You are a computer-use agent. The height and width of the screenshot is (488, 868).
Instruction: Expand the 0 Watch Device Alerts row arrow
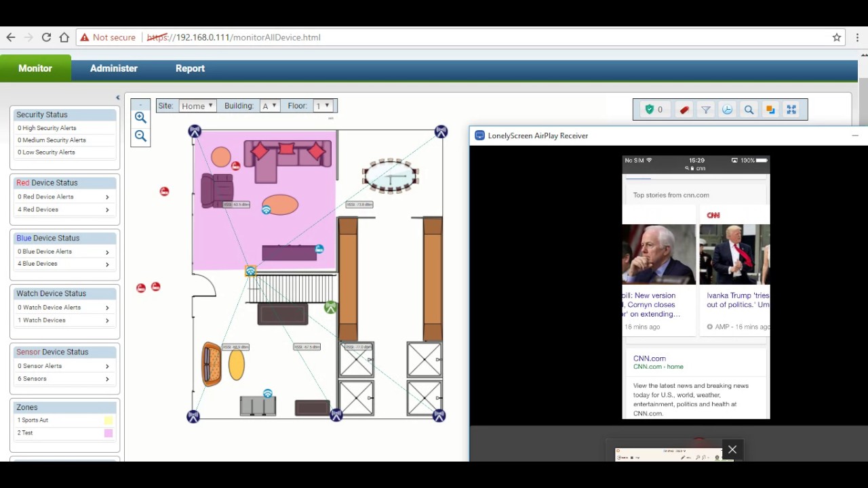(107, 308)
